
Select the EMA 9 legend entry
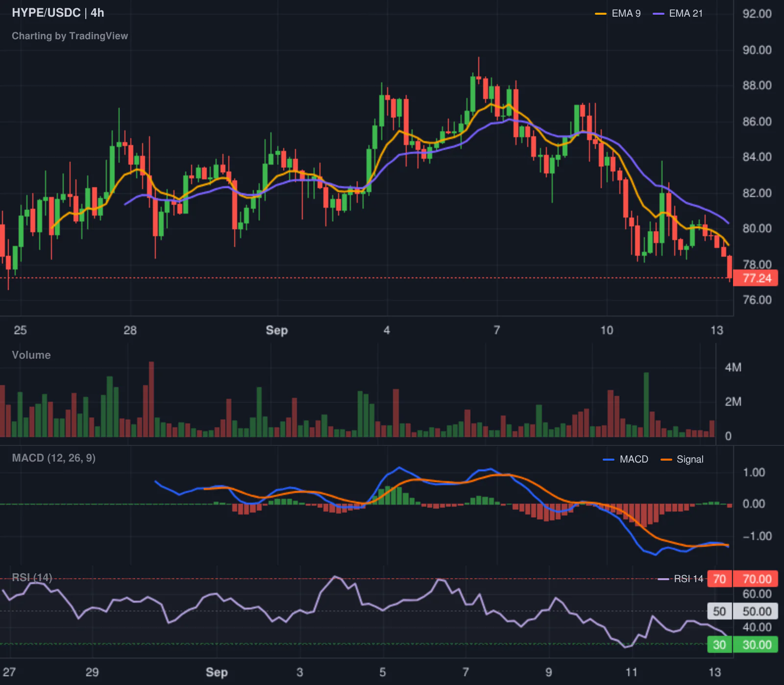tap(617, 13)
